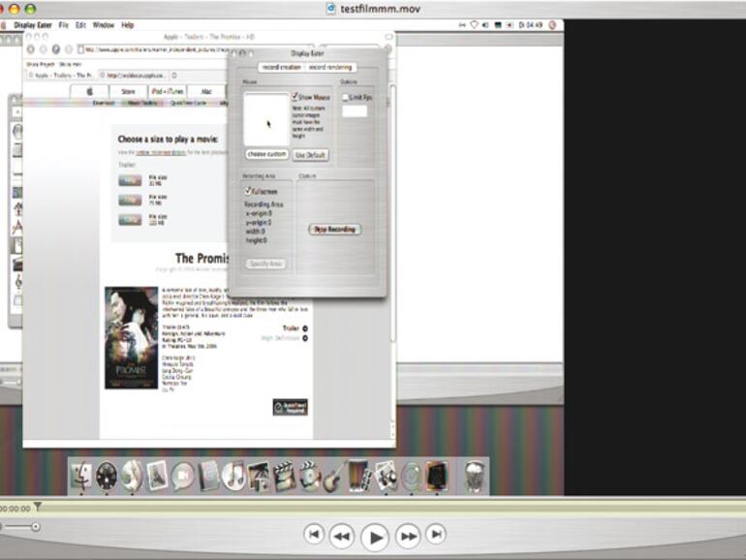Switch to the record creation tab

[x=282, y=67]
